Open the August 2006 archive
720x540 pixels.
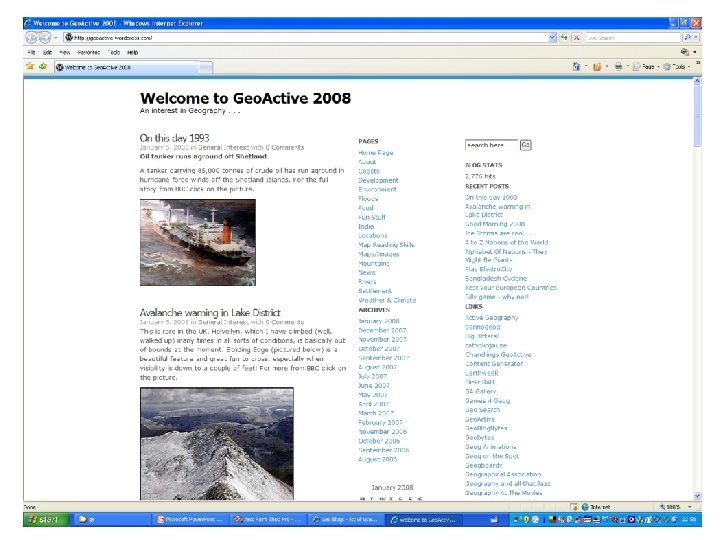pyautogui.click(x=377, y=459)
